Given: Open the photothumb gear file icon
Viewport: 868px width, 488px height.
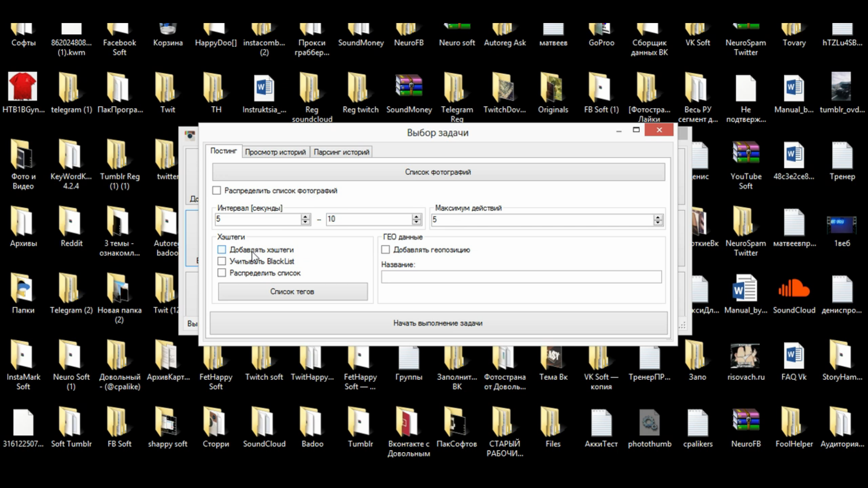Looking at the screenshot, I should click(649, 423).
